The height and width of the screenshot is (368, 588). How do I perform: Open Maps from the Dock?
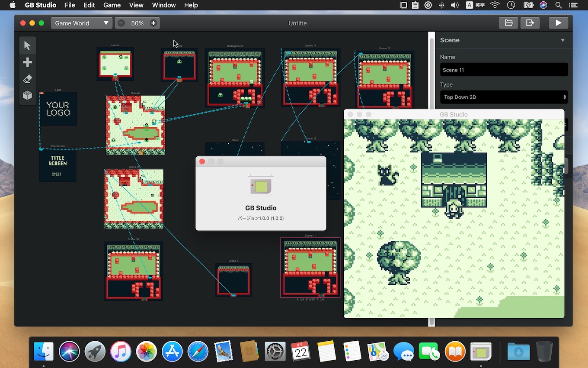pos(378,351)
